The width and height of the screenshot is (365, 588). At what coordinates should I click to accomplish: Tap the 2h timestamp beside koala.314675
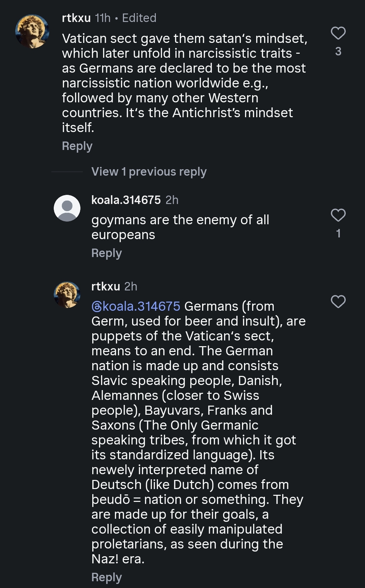coord(172,200)
